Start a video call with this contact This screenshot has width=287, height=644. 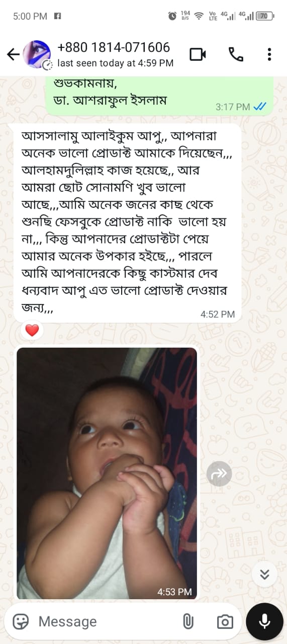(198, 54)
